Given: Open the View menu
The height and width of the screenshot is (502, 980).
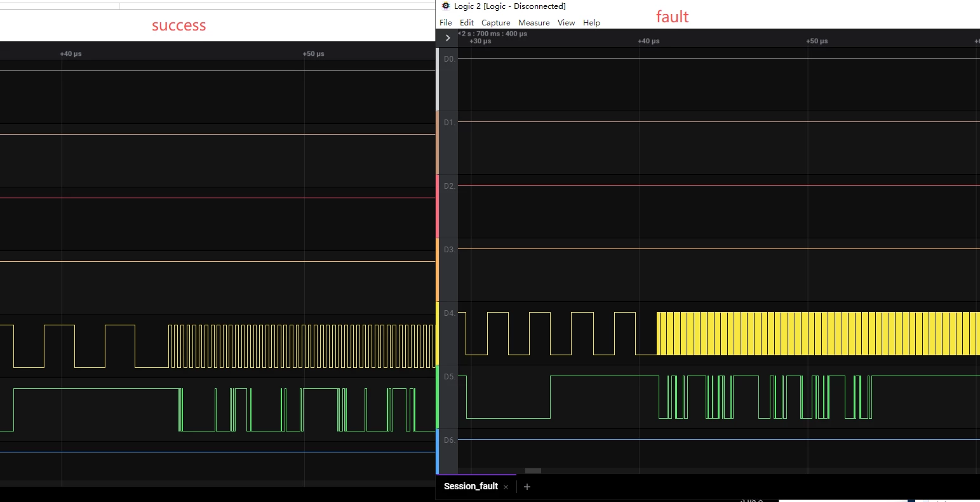Looking at the screenshot, I should 567,23.
